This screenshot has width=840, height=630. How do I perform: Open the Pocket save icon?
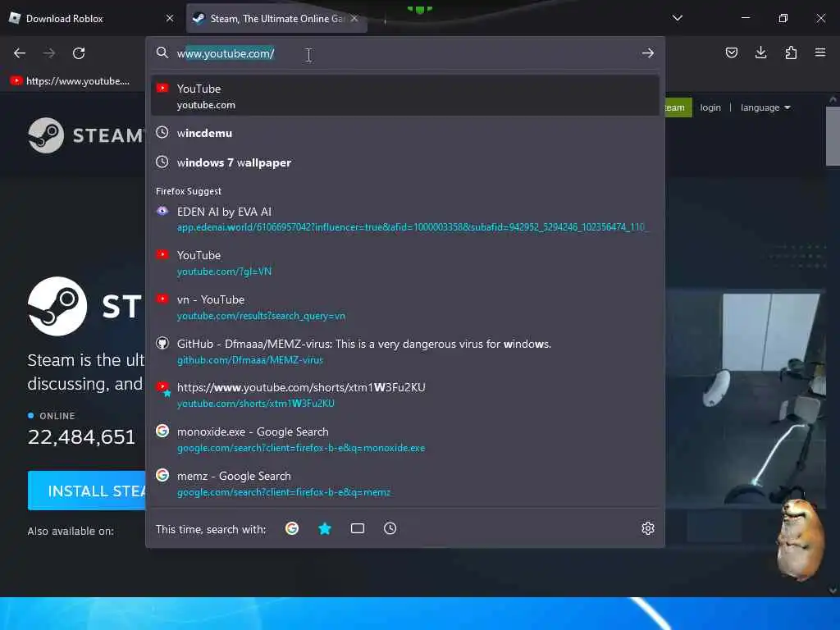coord(731,52)
